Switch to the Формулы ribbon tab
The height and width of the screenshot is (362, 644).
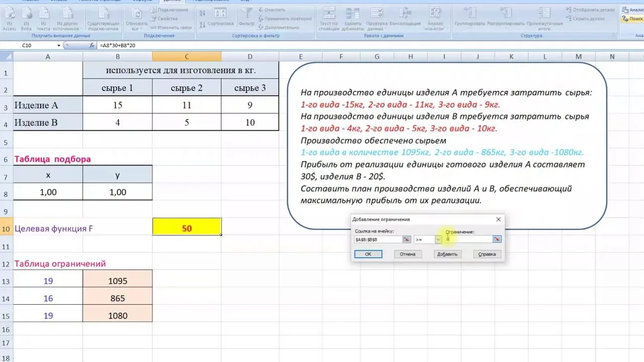(143, 1)
